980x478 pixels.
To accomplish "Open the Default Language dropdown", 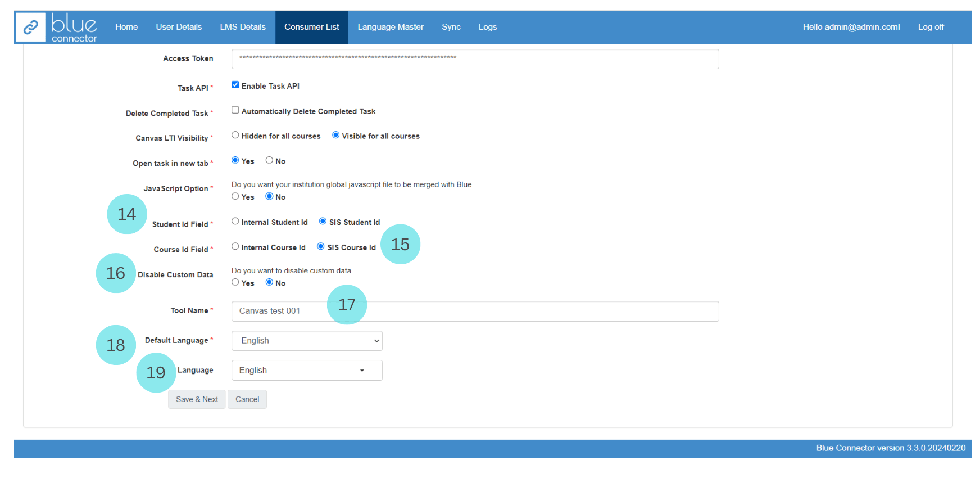I will pyautogui.click(x=307, y=341).
